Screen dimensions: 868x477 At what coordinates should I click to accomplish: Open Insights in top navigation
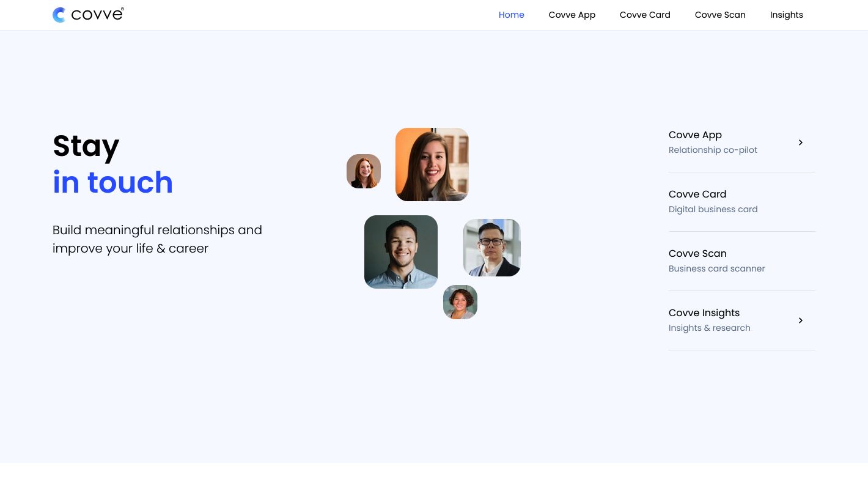coord(787,15)
